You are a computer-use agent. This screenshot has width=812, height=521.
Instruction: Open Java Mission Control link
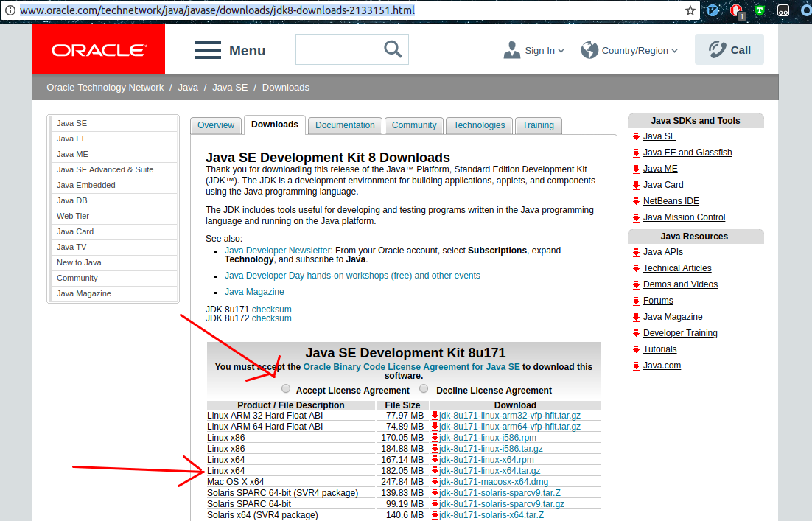click(x=684, y=217)
